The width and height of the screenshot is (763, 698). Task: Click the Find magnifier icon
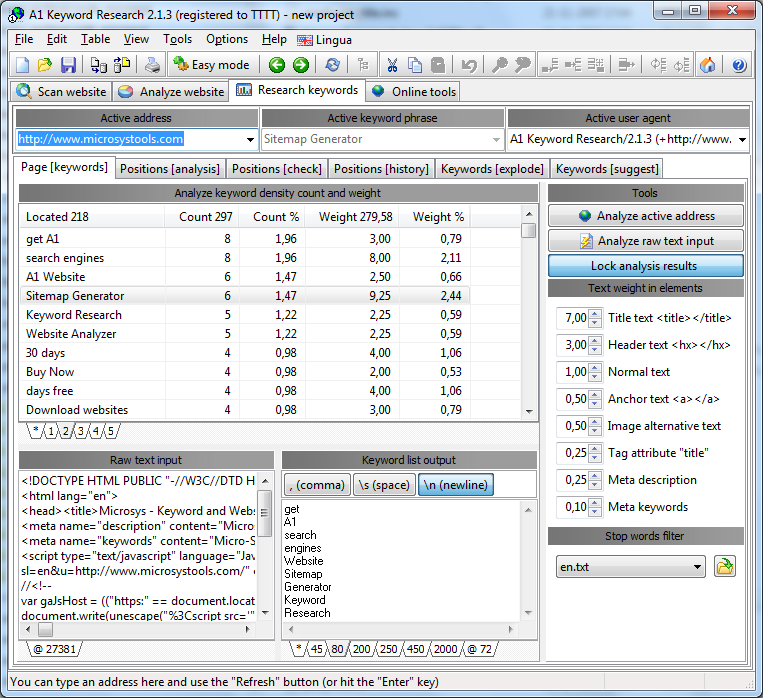coord(500,65)
